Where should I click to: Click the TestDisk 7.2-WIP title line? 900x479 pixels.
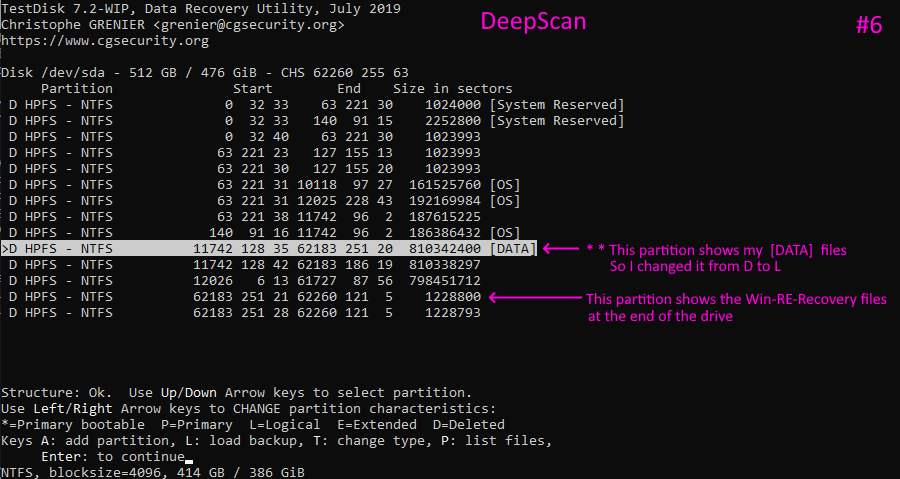pos(201,9)
